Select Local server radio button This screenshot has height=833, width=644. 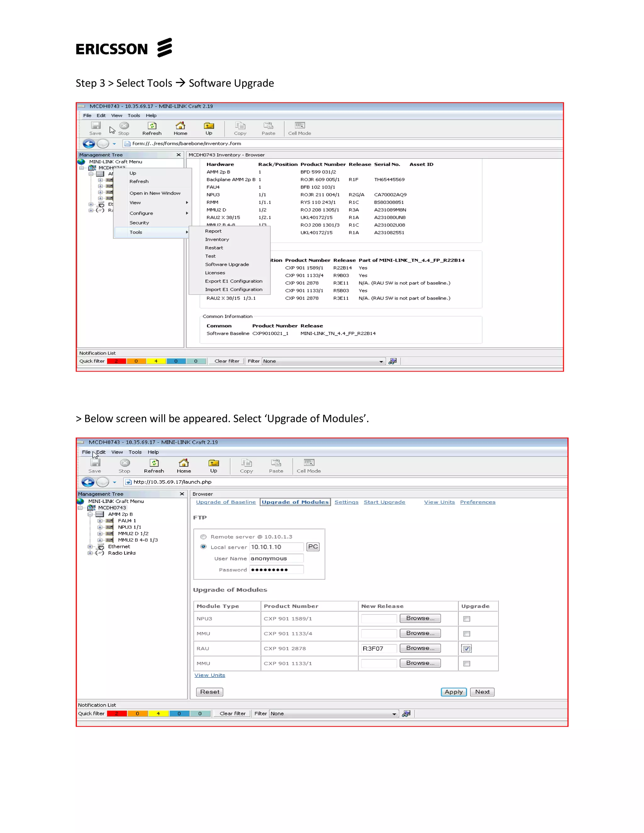tap(203, 547)
